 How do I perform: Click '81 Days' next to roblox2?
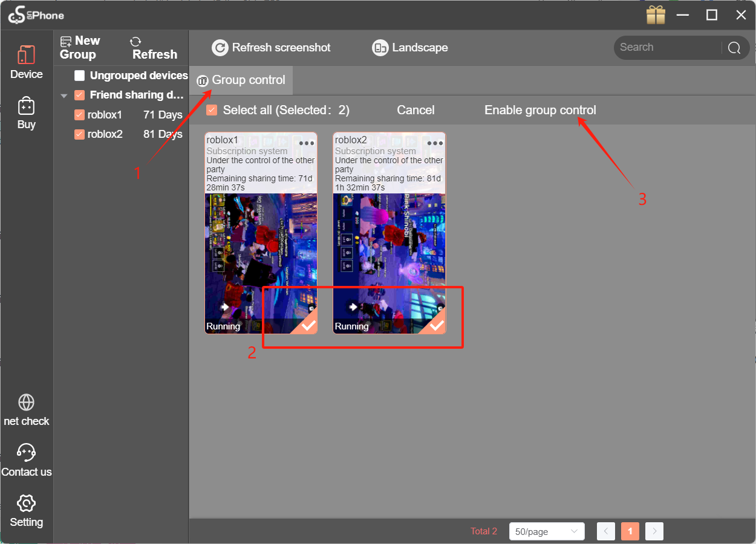coord(163,134)
